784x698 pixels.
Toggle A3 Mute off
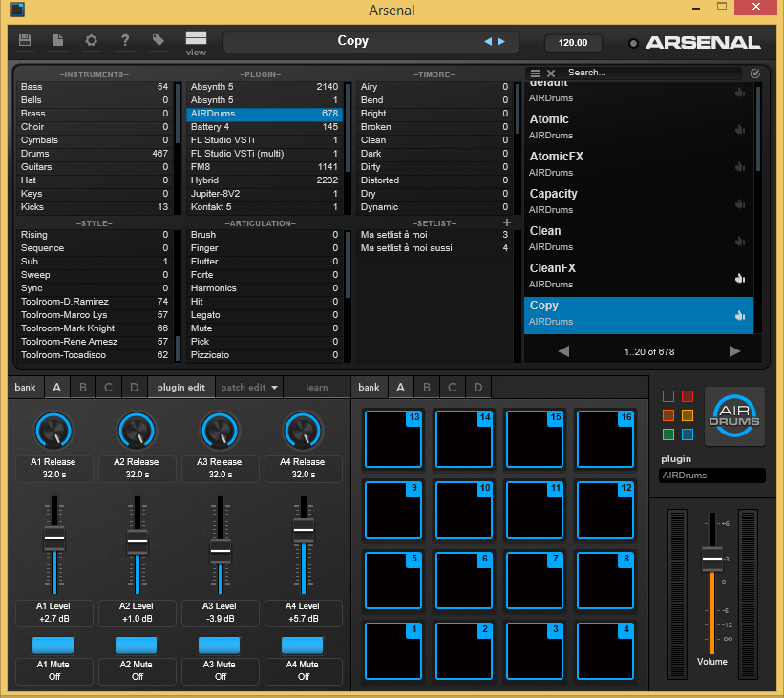pos(220,645)
